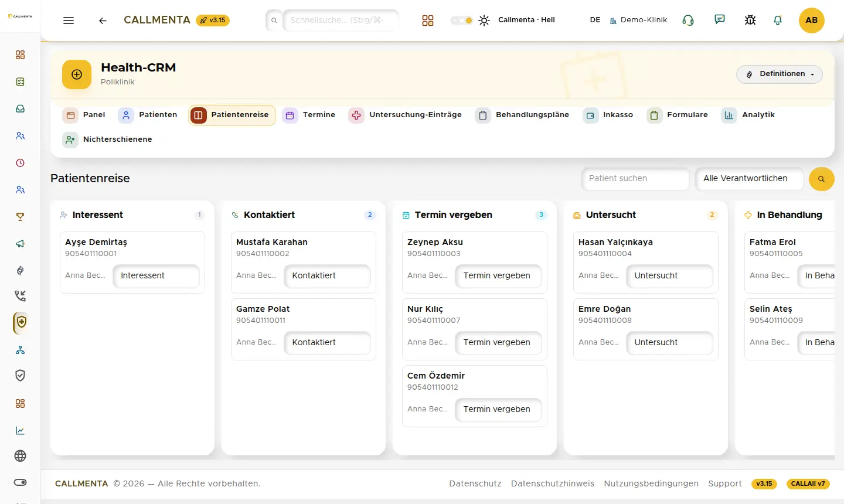
Task: Open status dropdown for Mustafa Karahan
Action: 327,276
